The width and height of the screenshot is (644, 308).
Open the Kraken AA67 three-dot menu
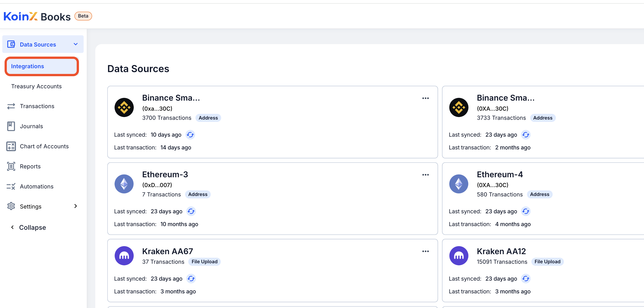pyautogui.click(x=425, y=251)
